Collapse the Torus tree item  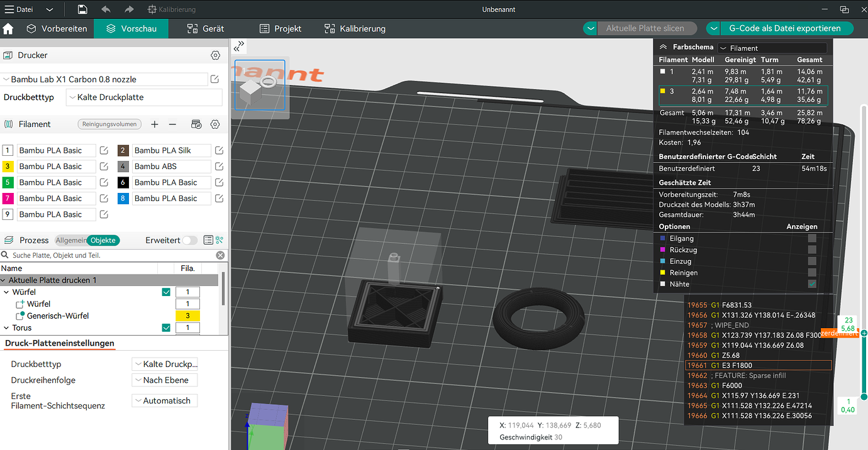tap(6, 327)
